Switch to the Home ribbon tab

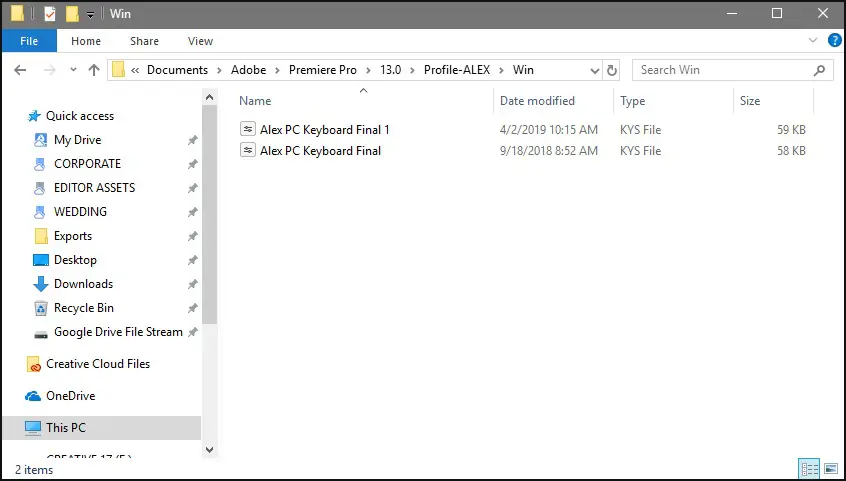click(86, 41)
